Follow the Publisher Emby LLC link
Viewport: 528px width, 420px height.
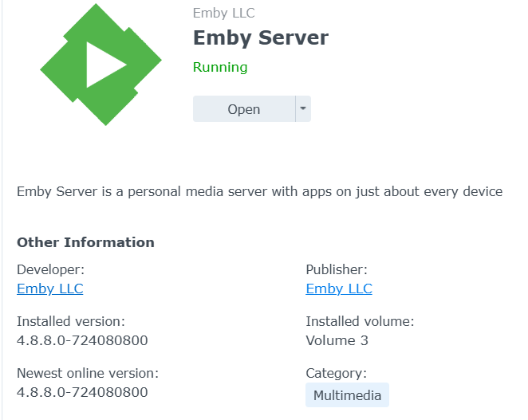pyautogui.click(x=339, y=289)
